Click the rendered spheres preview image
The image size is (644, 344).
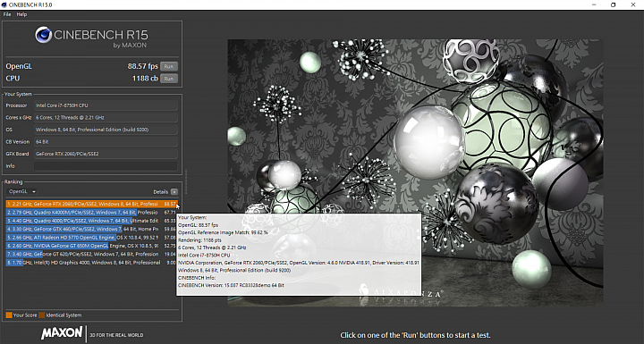click(415, 172)
